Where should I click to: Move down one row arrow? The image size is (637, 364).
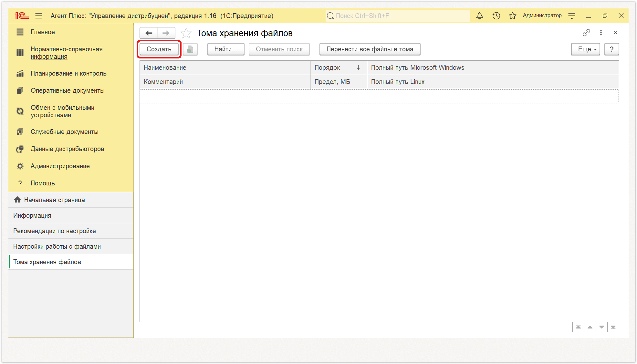coord(601,327)
